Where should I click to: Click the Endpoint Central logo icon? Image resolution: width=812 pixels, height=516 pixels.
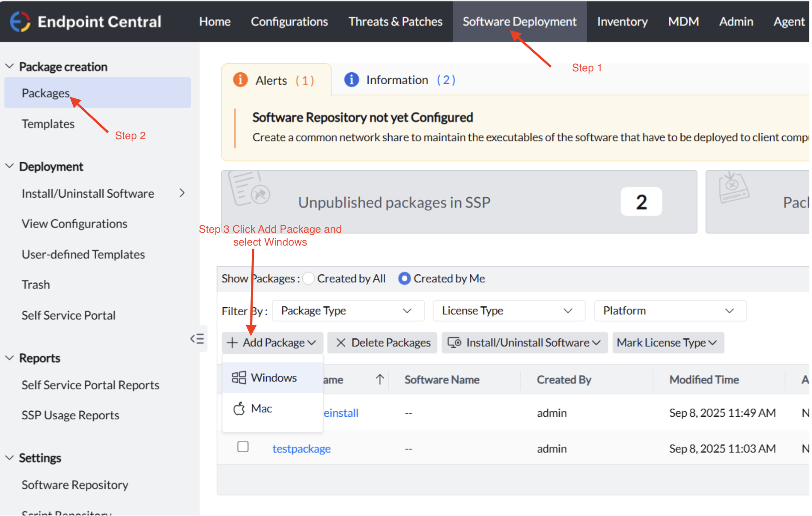[x=20, y=21]
